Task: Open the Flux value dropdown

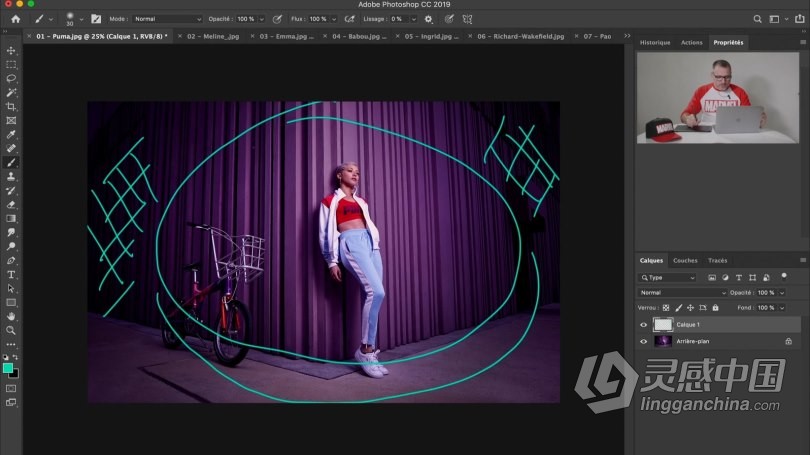Action: pyautogui.click(x=334, y=19)
